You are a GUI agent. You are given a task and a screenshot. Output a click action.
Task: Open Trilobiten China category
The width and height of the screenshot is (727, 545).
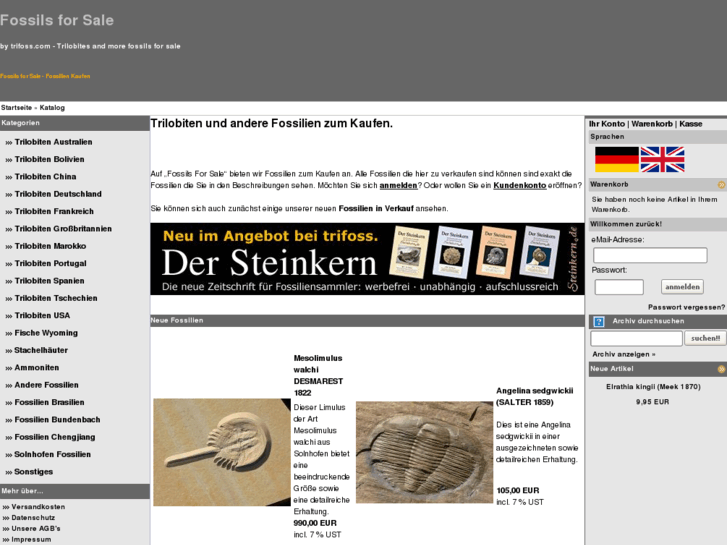click(45, 177)
